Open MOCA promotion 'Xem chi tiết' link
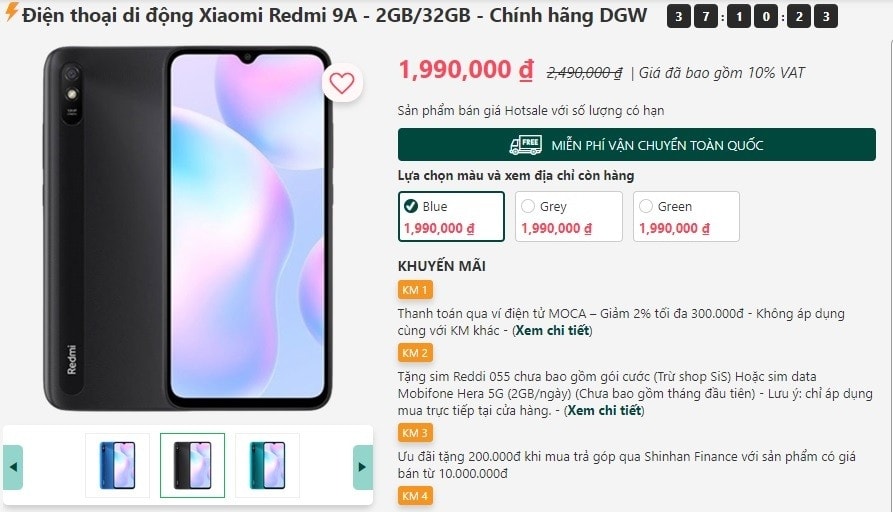This screenshot has width=893, height=512. pos(552,330)
